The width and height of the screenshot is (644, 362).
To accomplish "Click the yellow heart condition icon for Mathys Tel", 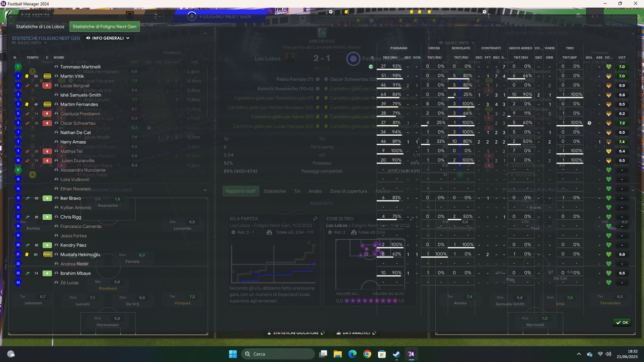I will [x=608, y=151].
